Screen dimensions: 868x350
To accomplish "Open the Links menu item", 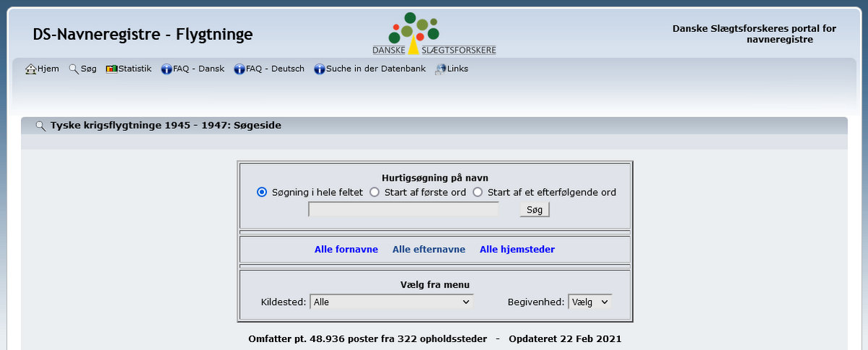I will coord(458,69).
